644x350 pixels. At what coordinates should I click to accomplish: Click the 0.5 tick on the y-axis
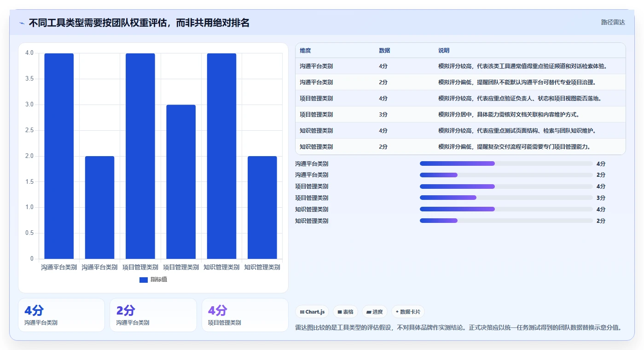coord(29,233)
